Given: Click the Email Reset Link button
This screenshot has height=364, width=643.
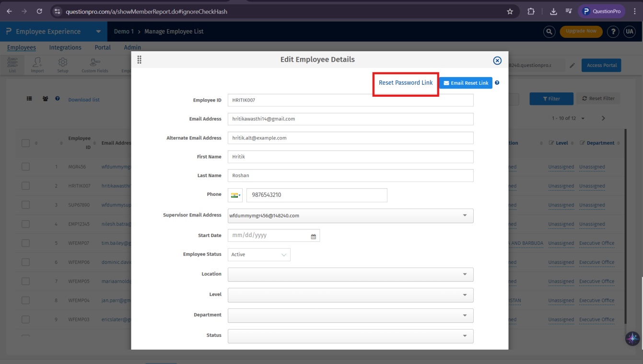Looking at the screenshot, I should [x=466, y=83].
